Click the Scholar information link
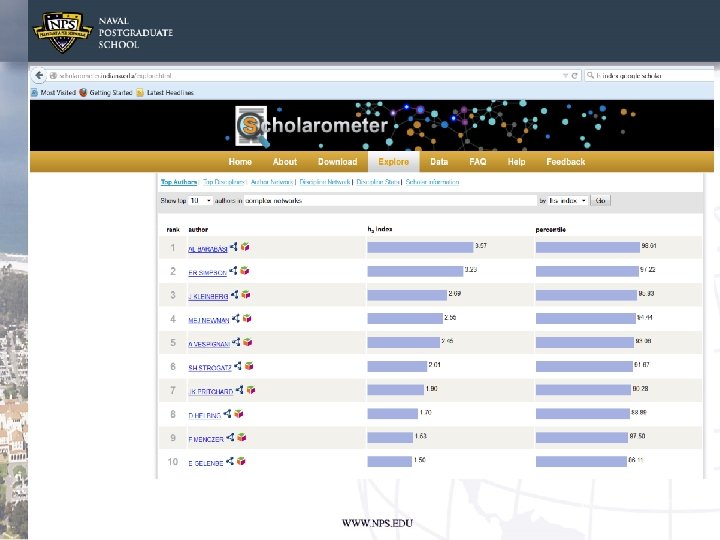720x540 pixels. point(433,182)
